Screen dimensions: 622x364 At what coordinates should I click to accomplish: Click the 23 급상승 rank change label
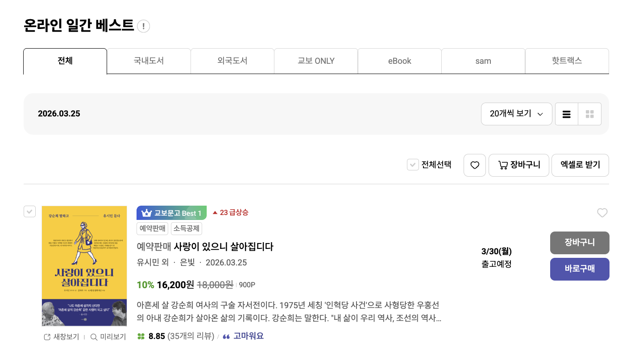(230, 213)
